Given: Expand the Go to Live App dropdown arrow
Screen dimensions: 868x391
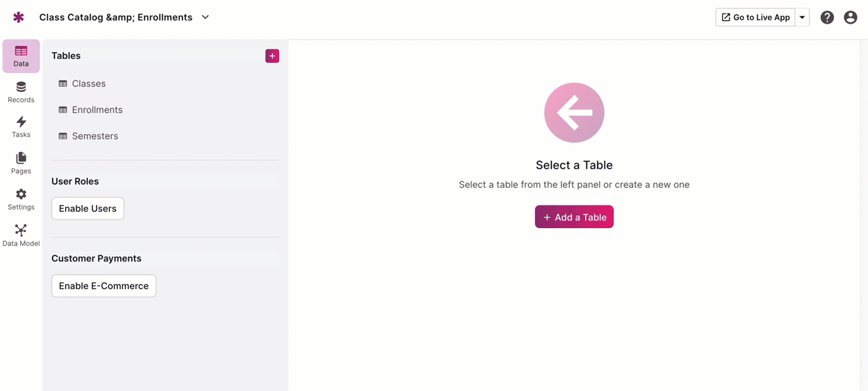Looking at the screenshot, I should pyautogui.click(x=802, y=17).
